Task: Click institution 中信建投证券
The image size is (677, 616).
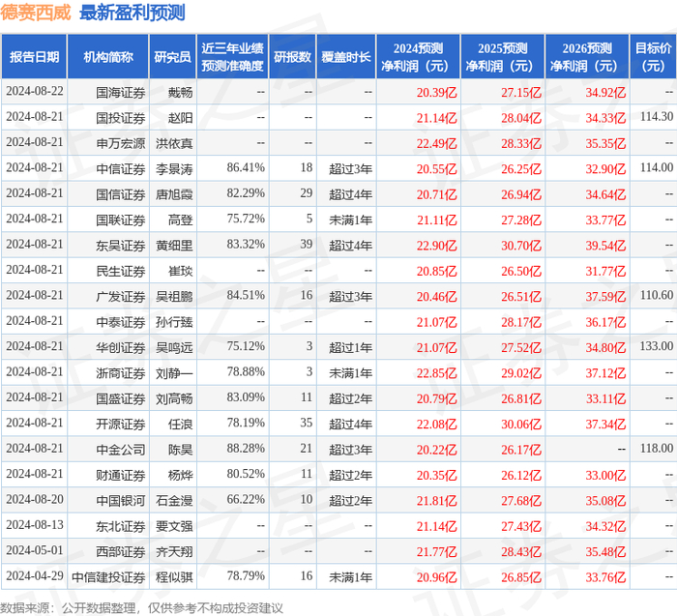Action: pos(108,576)
